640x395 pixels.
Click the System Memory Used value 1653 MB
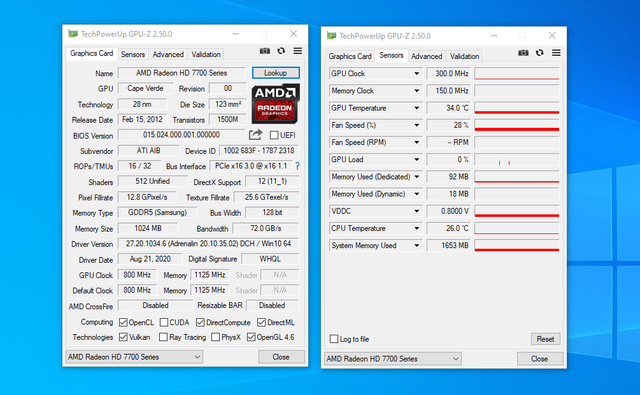point(449,246)
